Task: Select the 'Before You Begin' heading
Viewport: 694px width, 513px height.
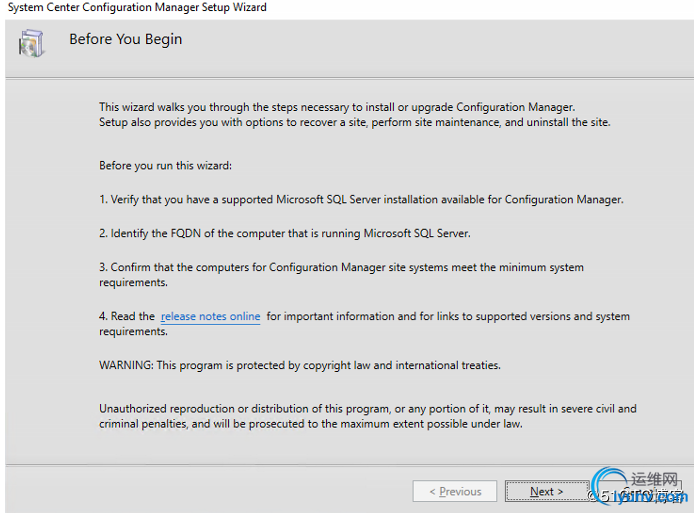Action: coord(125,39)
